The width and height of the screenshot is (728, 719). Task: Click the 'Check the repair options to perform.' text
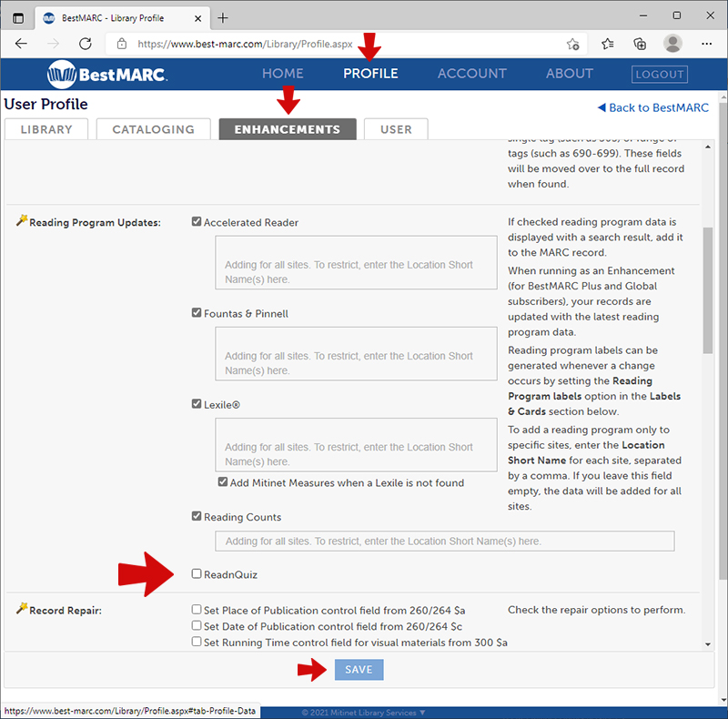click(x=597, y=610)
